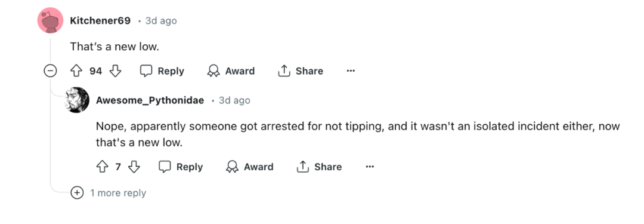
Task: Visit the Awesome_Pythonidae username link
Action: 150,100
